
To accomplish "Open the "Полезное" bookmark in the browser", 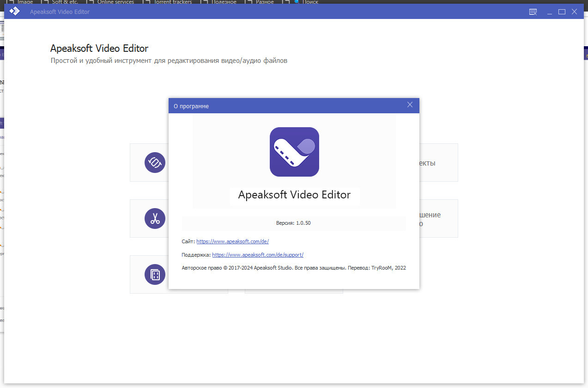I will (218, 2).
